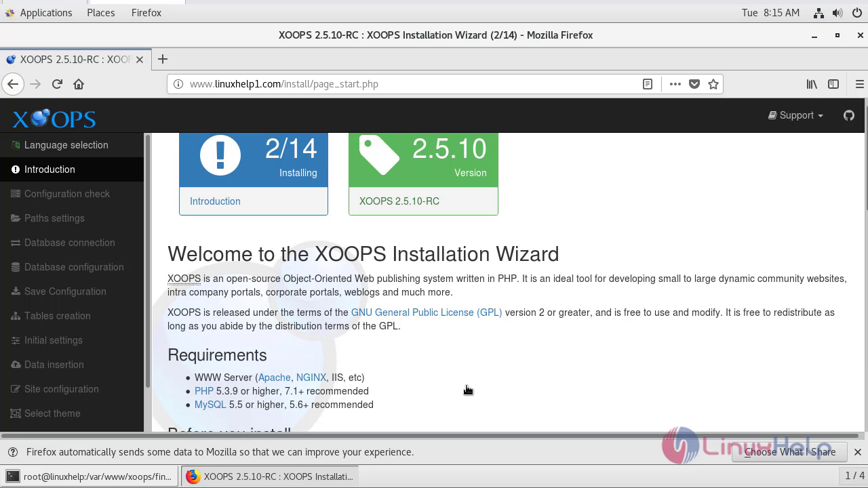868x488 pixels.
Task: Select Paths settings step in sidebar
Action: [72, 218]
